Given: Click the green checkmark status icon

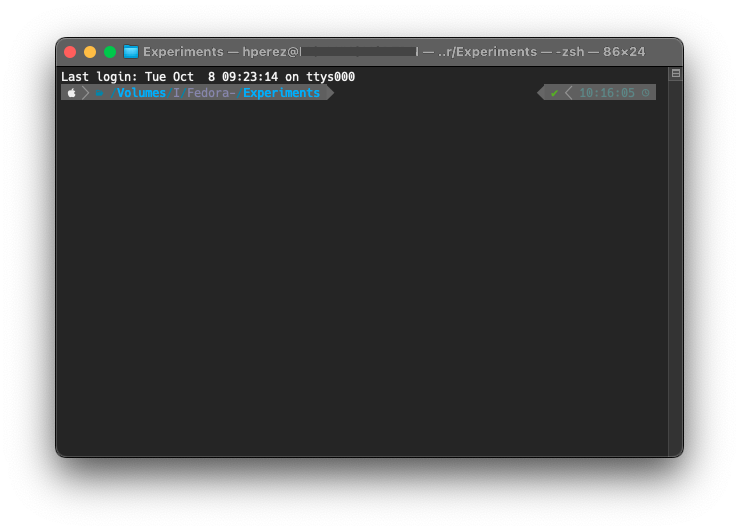Looking at the screenshot, I should tap(554, 93).
